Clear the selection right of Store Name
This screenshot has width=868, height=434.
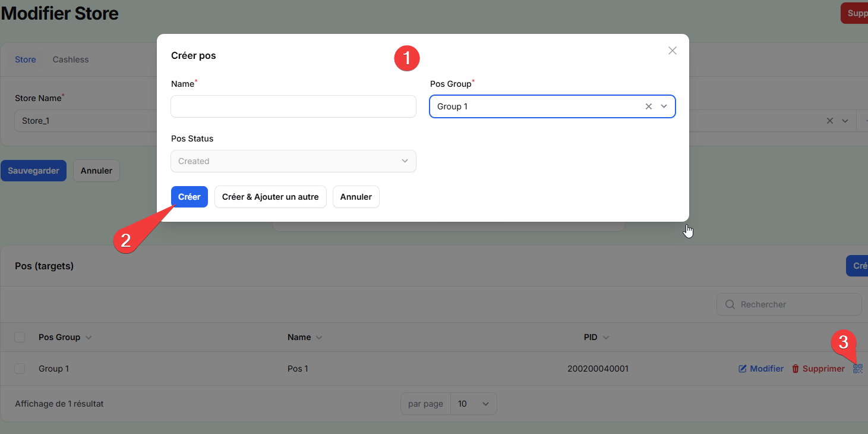(830, 121)
